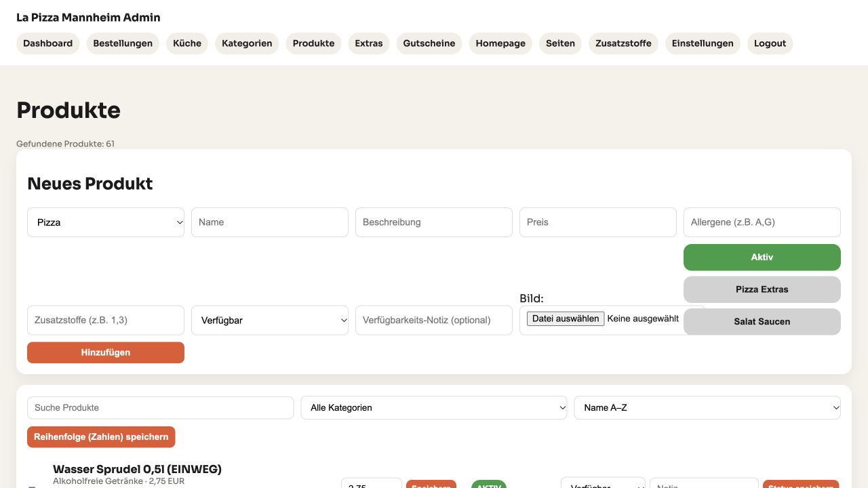868x488 pixels.
Task: Open the Küche page
Action: click(187, 43)
